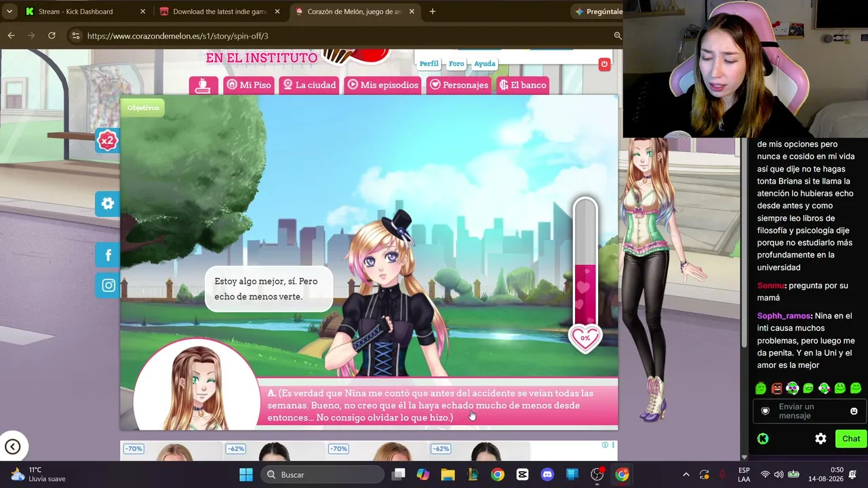Open the weather widget 11°C
868x488 pixels.
click(x=38, y=474)
